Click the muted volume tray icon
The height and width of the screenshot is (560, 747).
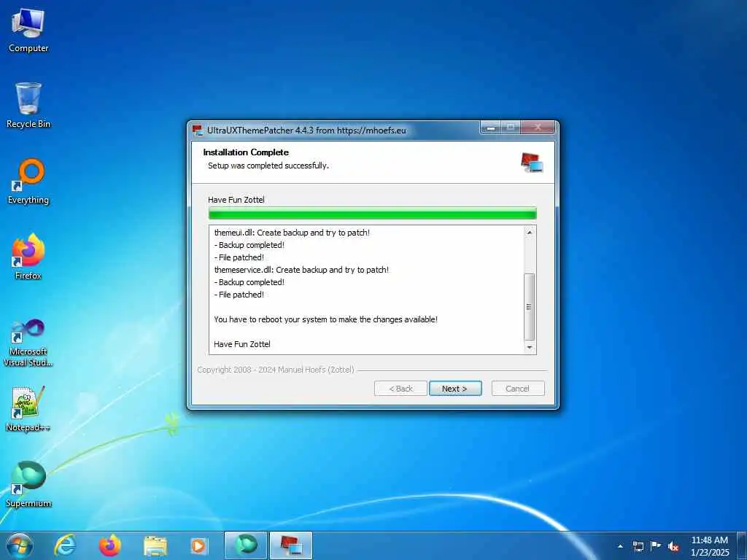673,546
